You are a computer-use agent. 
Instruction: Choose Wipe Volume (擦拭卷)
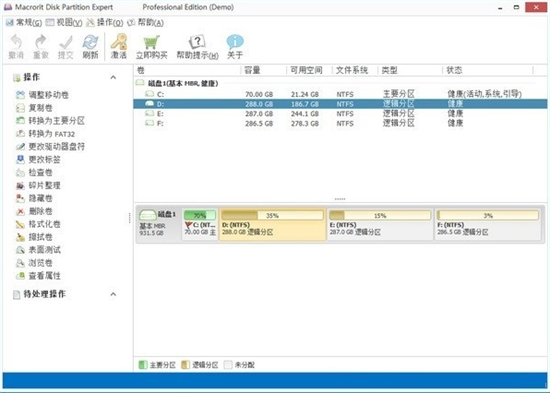coord(34,237)
